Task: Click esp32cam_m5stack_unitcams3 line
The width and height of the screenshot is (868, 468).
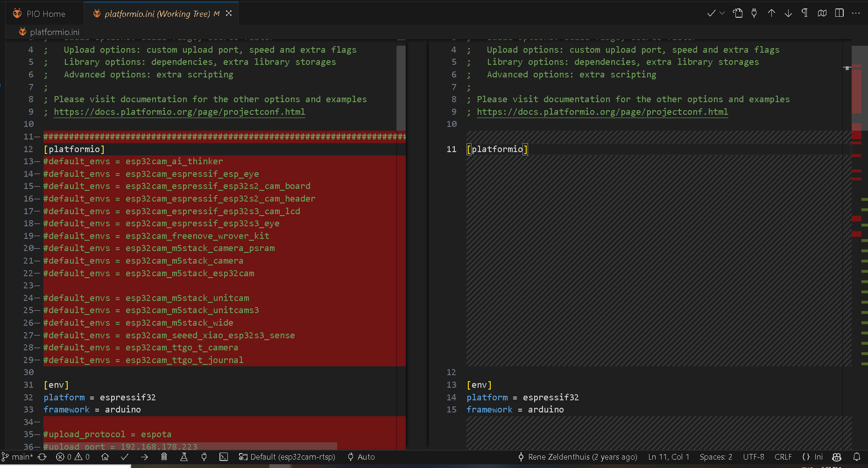Action: point(151,310)
